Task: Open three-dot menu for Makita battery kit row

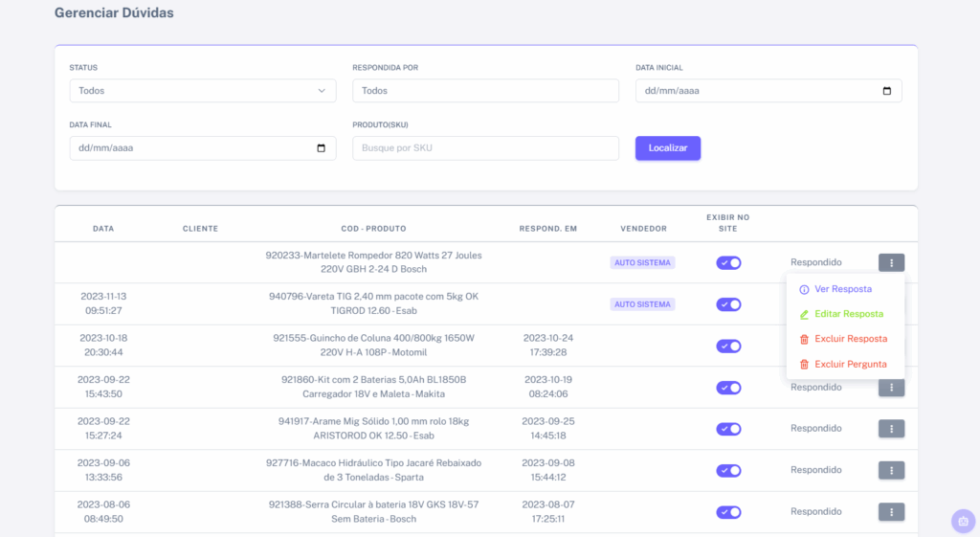Action: pyautogui.click(x=891, y=388)
